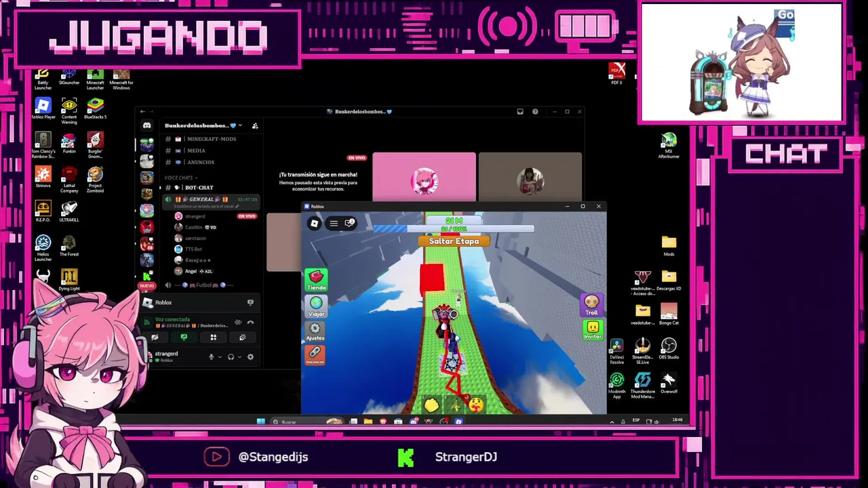Open the Roblox Player desktop shortcut
Screen dimensions: 868x488
(x=43, y=108)
